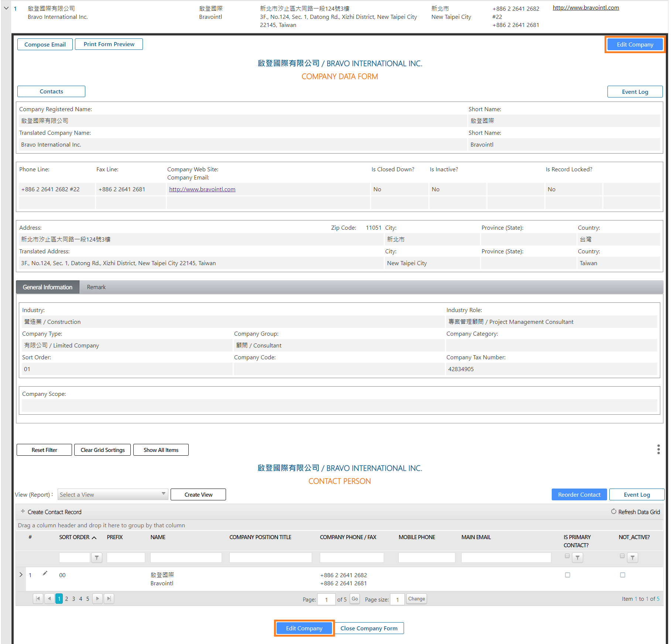Open the Sort Order column filter icon
The image size is (671, 644).
pyautogui.click(x=97, y=558)
